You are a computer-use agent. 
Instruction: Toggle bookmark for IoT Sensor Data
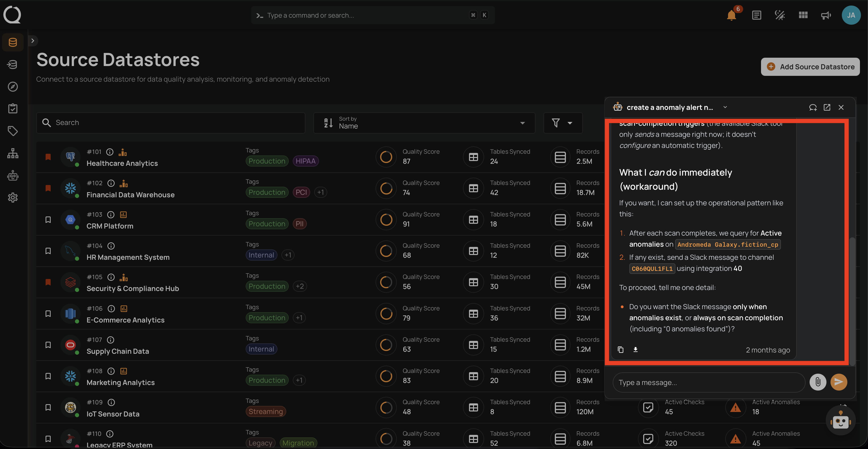coord(48,407)
